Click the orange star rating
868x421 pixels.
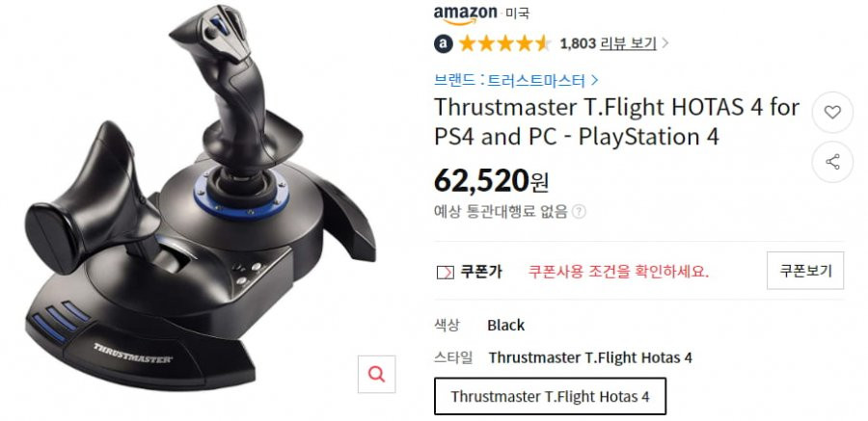coord(504,43)
